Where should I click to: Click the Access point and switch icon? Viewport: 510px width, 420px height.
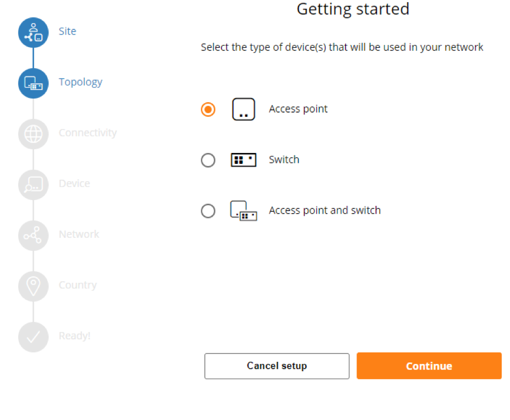tap(243, 211)
